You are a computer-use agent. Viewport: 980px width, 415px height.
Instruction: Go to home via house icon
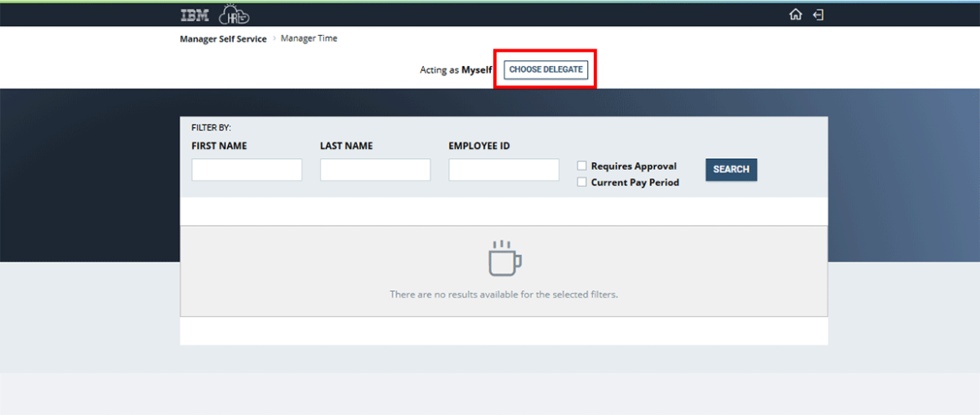tap(796, 15)
